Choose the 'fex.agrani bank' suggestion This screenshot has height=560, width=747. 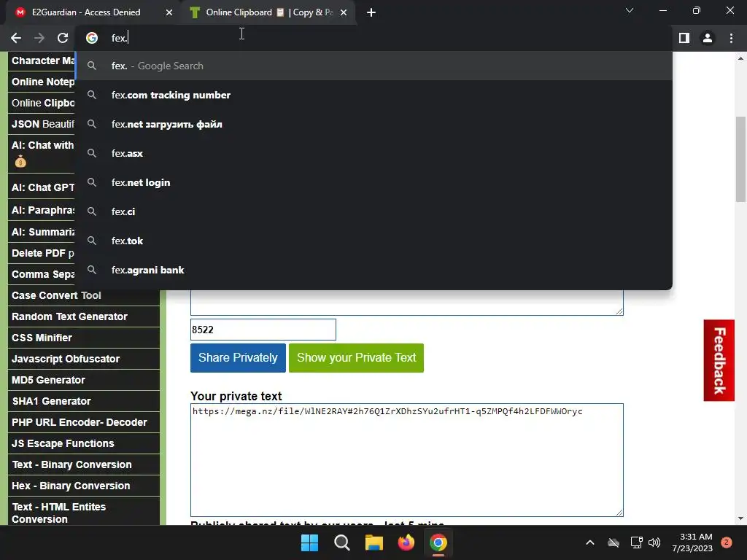click(x=373, y=270)
